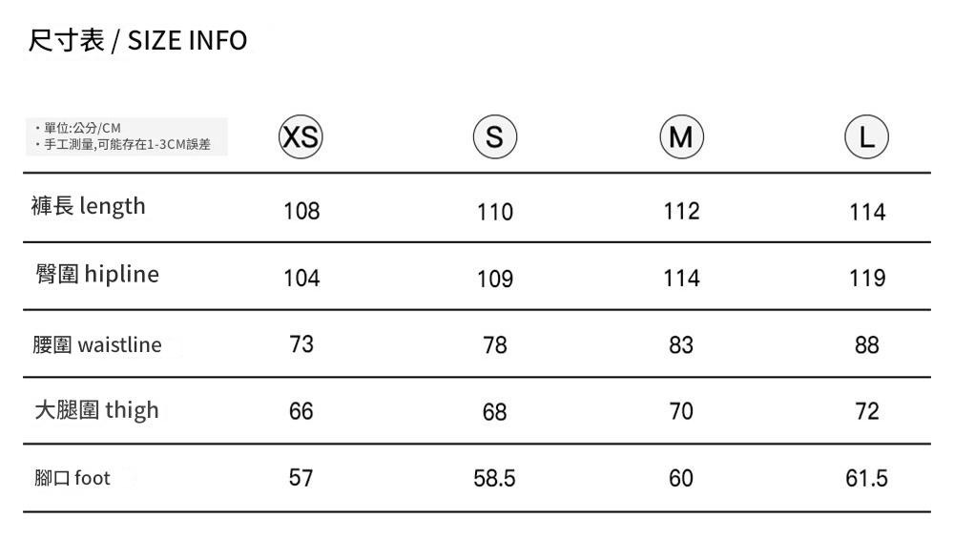Click the 腰圍 waistline row label

coord(97,344)
